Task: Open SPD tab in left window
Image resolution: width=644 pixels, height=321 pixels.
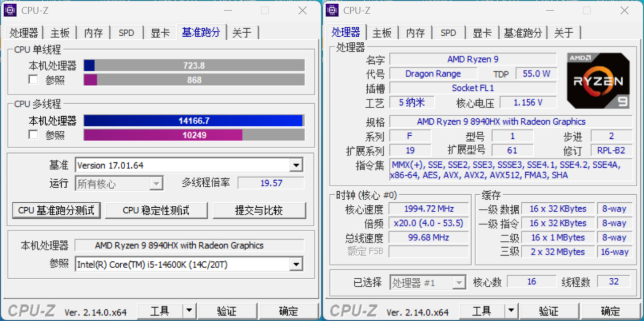Action: click(126, 33)
